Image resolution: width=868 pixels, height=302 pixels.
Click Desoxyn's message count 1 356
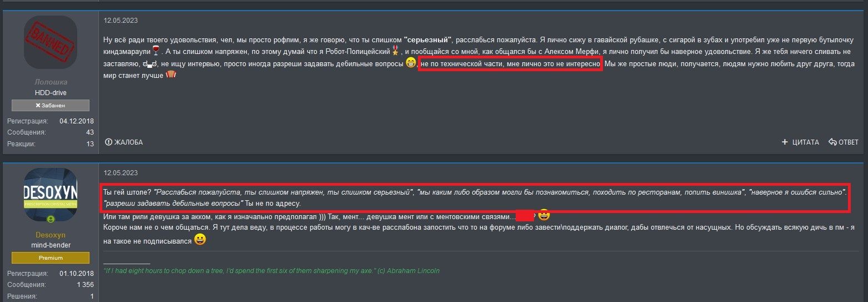[x=85, y=285]
